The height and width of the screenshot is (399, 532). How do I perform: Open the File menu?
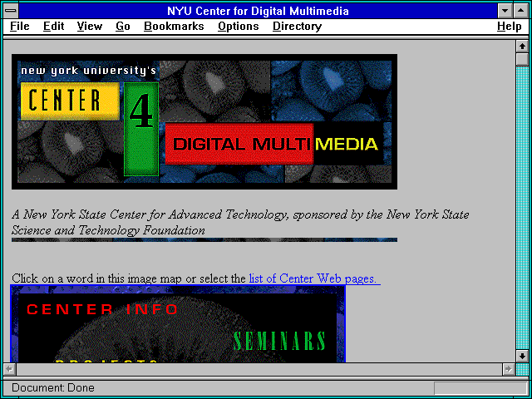pos(20,27)
